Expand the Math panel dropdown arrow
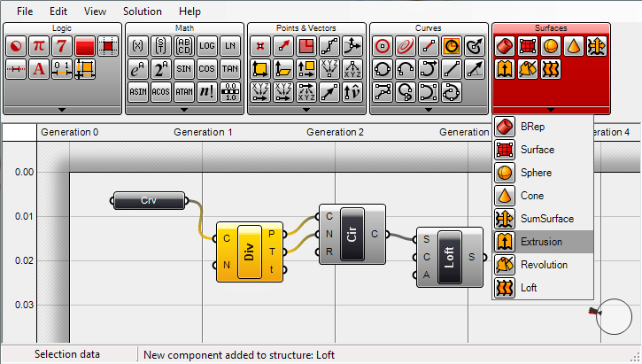The width and height of the screenshot is (642, 364). [184, 109]
